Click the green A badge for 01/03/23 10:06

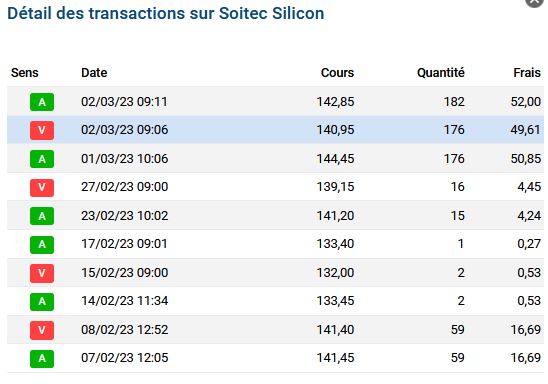pyautogui.click(x=42, y=159)
